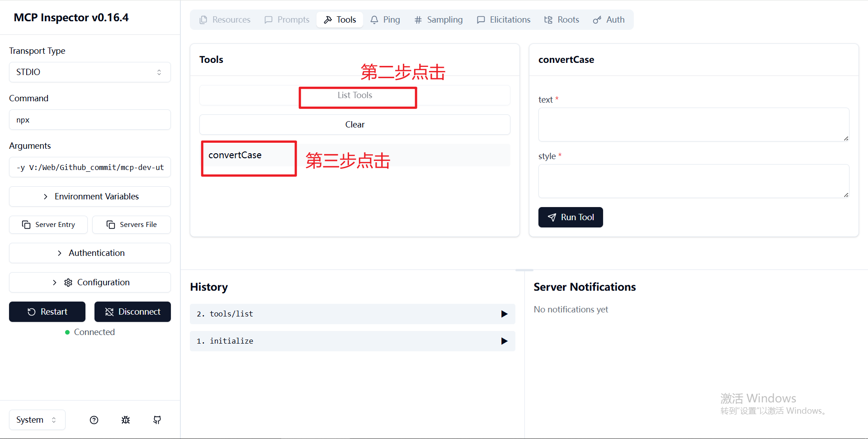Copy the Servers File
The width and height of the screenshot is (868, 439).
[x=132, y=224]
